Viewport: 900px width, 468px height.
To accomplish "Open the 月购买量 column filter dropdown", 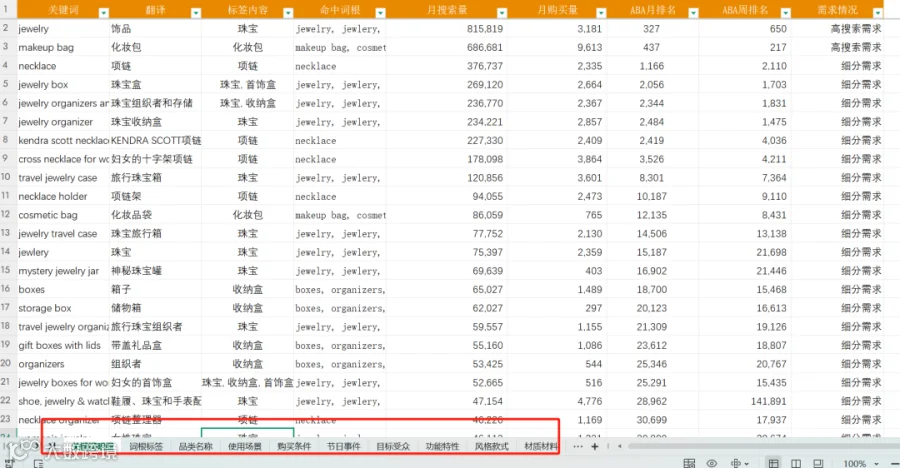I will (601, 13).
